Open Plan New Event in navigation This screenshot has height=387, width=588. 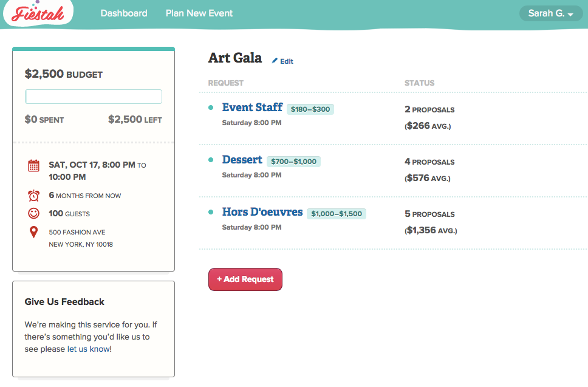tap(199, 13)
